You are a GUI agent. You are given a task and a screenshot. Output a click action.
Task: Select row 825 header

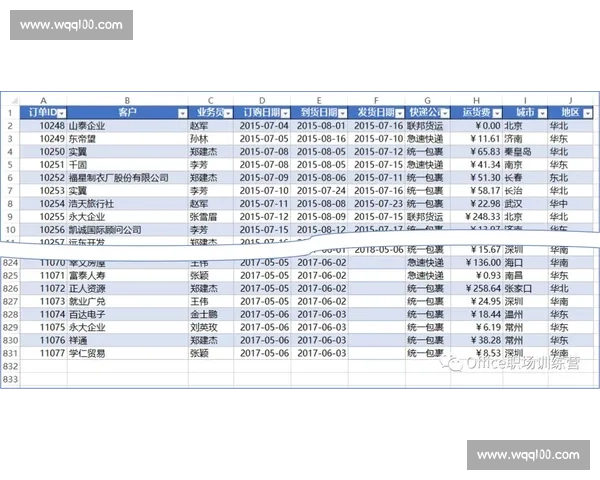(x=10, y=276)
